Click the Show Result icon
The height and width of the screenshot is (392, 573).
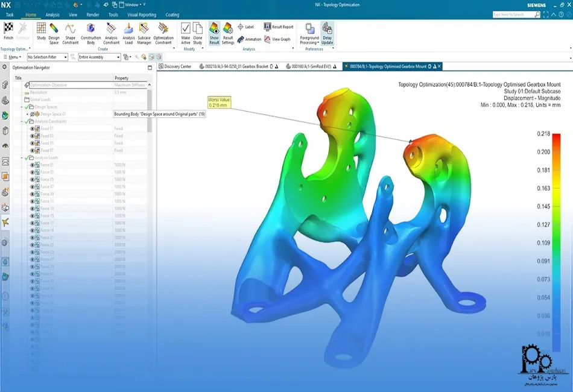[214, 33]
